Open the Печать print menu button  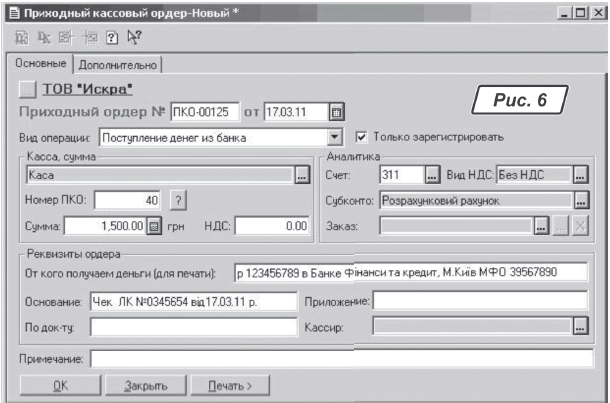(229, 384)
